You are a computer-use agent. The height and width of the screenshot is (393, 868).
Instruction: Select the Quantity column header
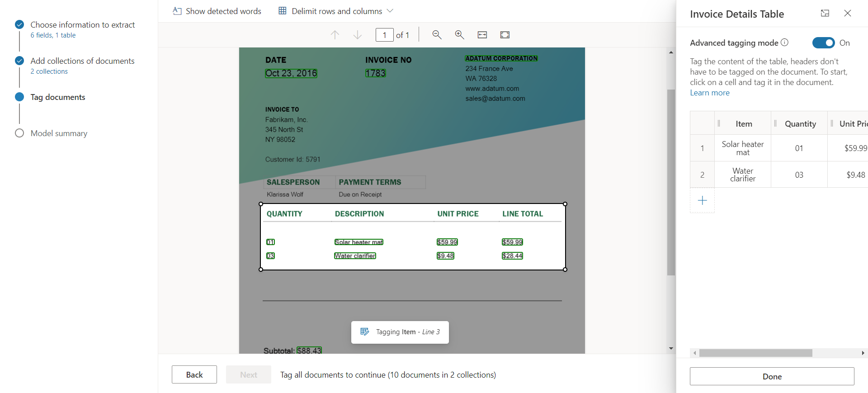pos(800,123)
